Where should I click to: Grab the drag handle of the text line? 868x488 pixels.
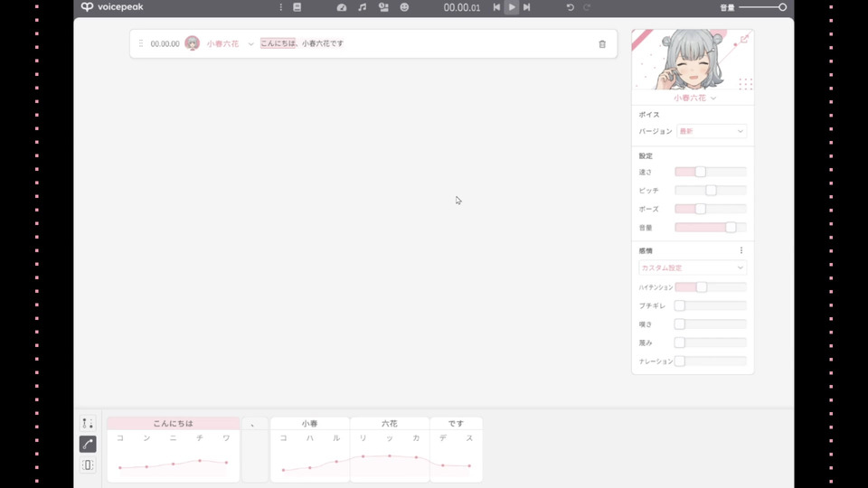[141, 43]
